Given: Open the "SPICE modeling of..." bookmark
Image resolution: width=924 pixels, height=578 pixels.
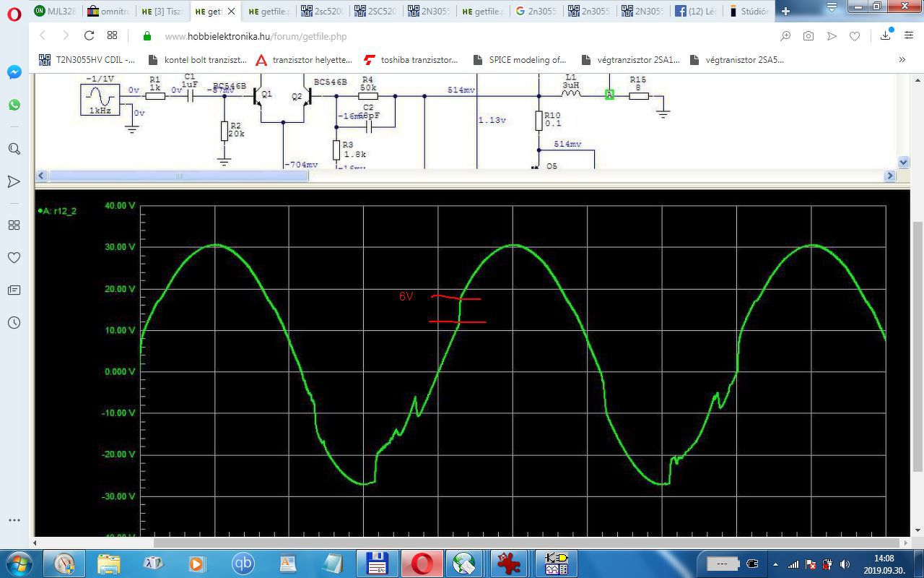Looking at the screenshot, I should tap(520, 60).
